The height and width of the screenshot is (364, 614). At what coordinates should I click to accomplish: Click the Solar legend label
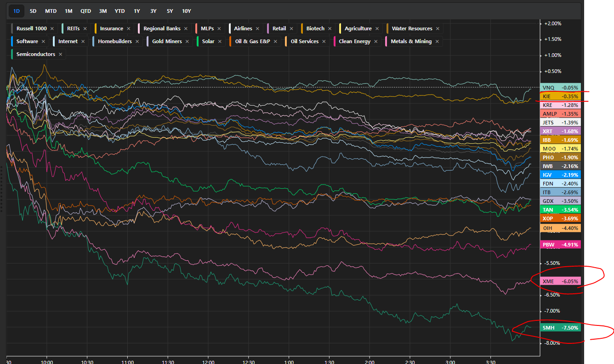tap(208, 41)
